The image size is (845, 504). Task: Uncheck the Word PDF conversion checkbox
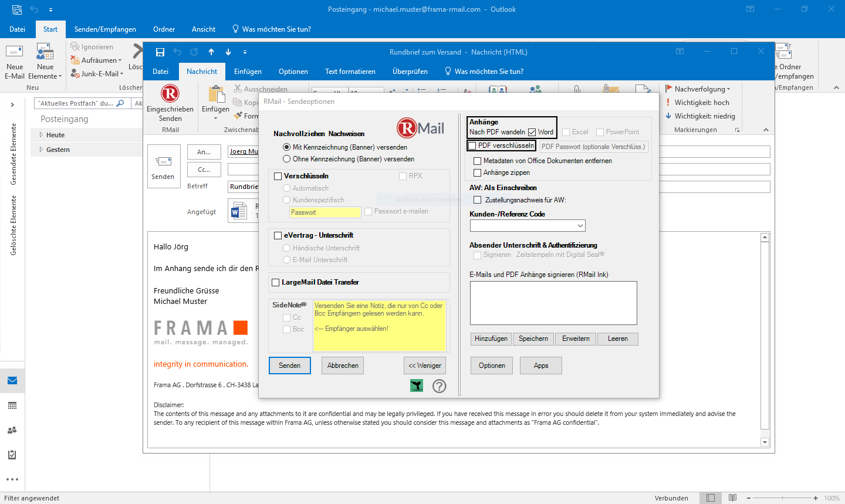pos(532,132)
